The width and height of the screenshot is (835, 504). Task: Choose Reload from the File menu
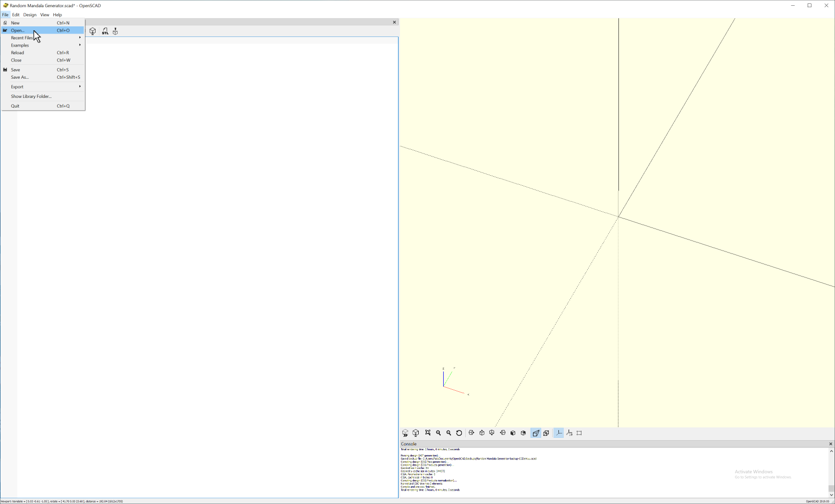point(43,53)
